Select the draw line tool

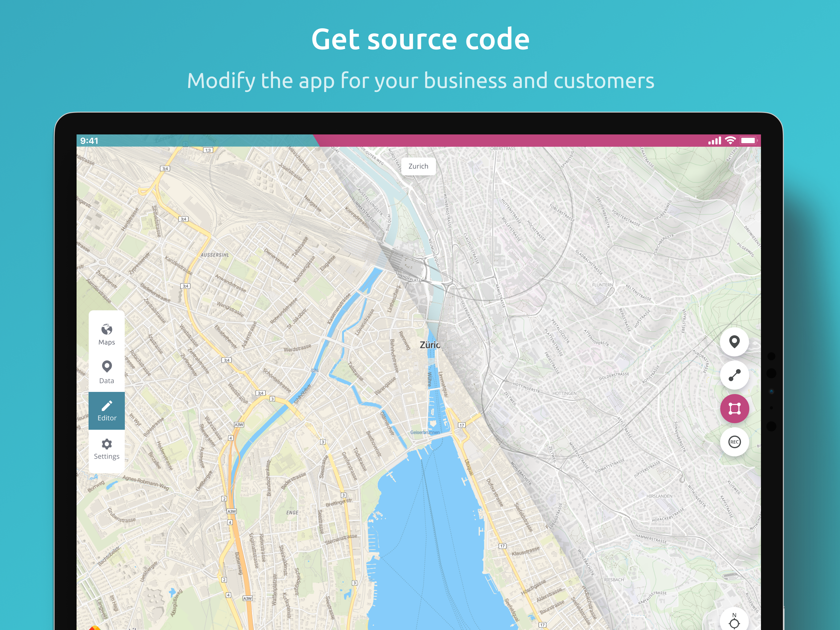pos(734,375)
